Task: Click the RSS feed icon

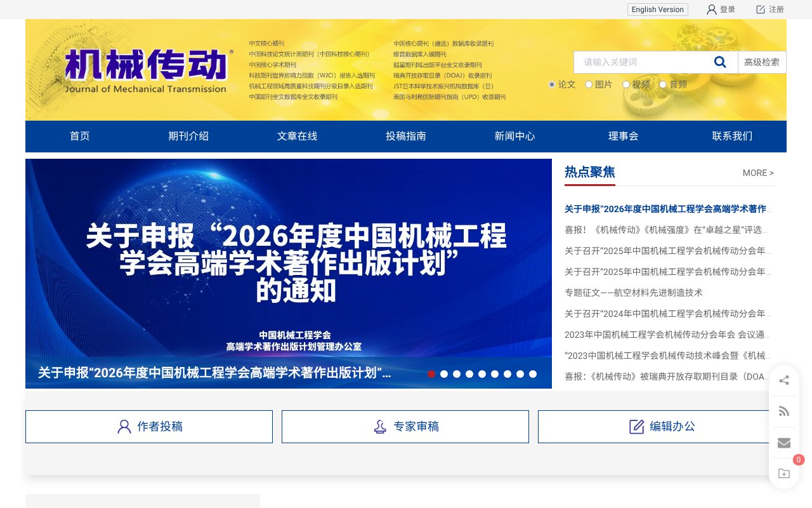Action: click(x=784, y=411)
